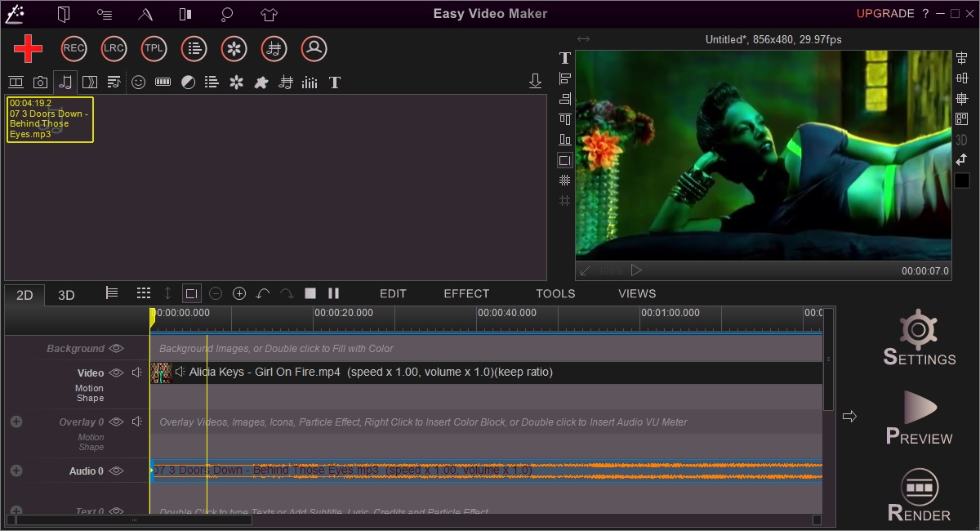Image resolution: width=980 pixels, height=531 pixels.
Task: Hide the Background track visibility
Action: [116, 347]
